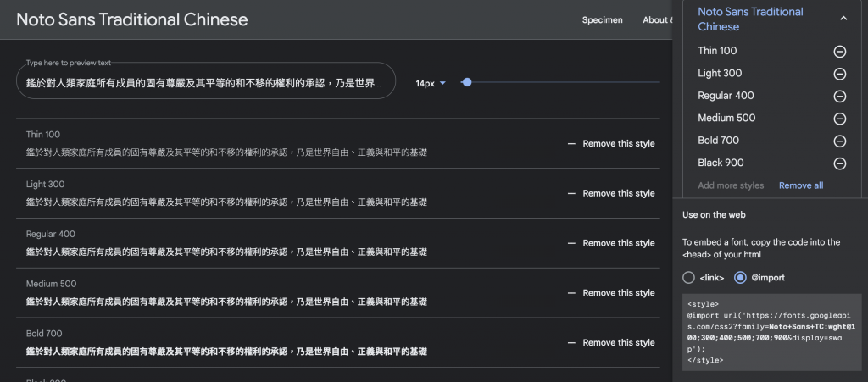Click the Regular 400 specimen sample text
The width and height of the screenshot is (868, 382).
point(226,252)
